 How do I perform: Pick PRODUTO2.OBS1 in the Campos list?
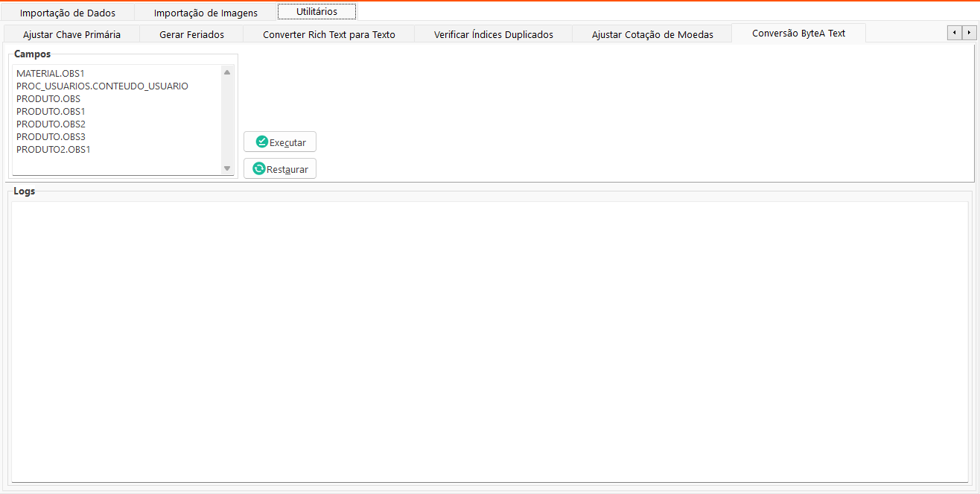click(53, 150)
